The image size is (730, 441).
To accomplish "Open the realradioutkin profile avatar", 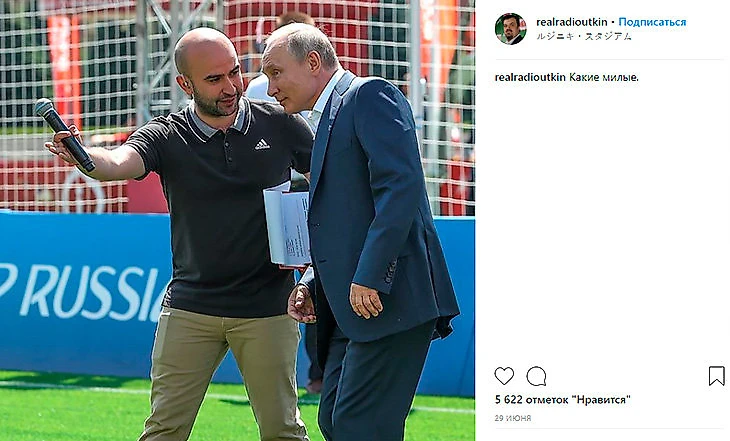I will pos(510,29).
